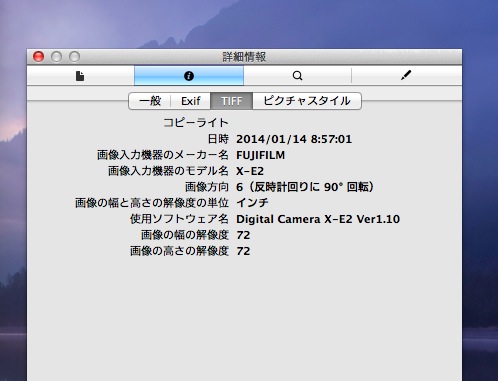Open the document file info pane icon
This screenshot has height=381, width=498.
(x=80, y=76)
